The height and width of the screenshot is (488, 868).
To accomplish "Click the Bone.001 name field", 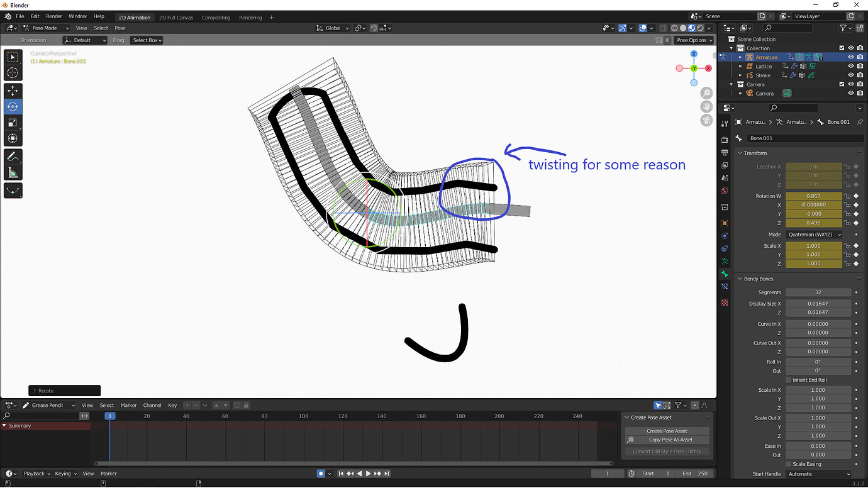I will point(805,138).
